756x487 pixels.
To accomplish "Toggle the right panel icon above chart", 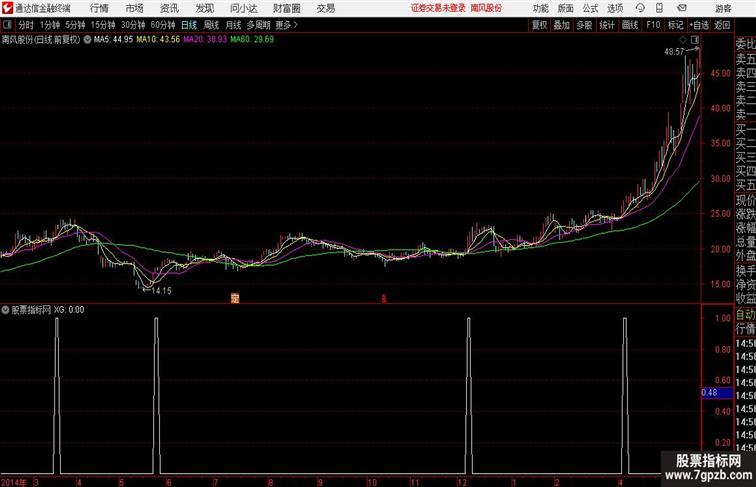I will (695, 40).
